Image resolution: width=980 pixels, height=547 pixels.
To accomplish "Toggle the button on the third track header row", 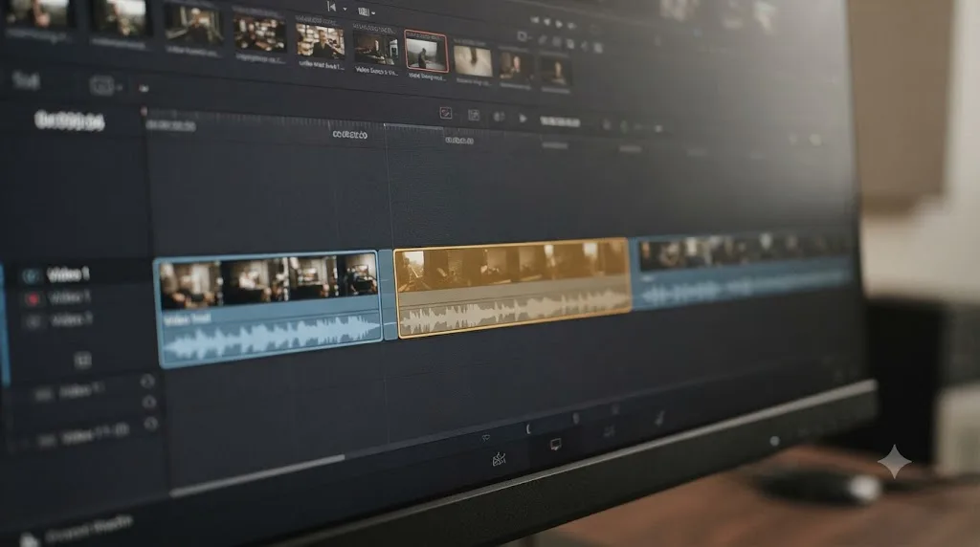I will pos(33,321).
